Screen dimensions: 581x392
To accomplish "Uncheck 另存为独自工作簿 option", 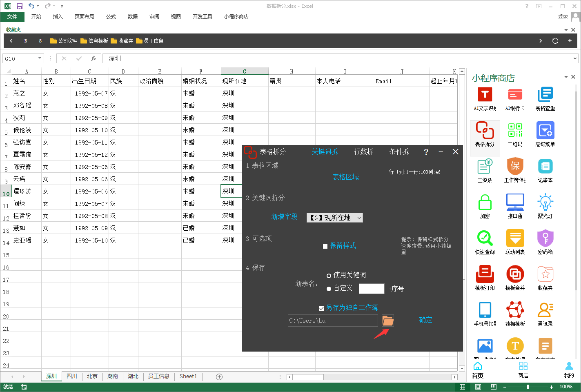I will click(321, 308).
